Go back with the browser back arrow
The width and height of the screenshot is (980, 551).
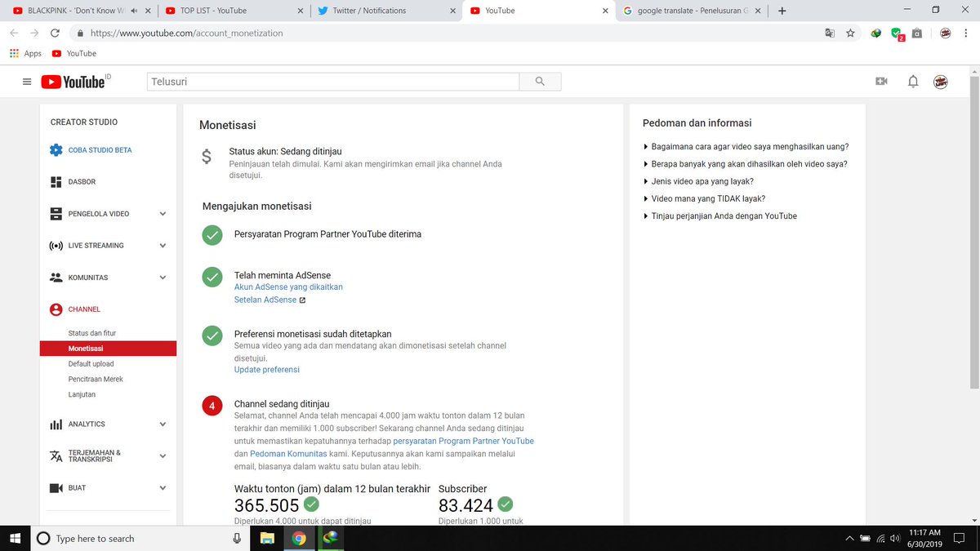(x=13, y=33)
